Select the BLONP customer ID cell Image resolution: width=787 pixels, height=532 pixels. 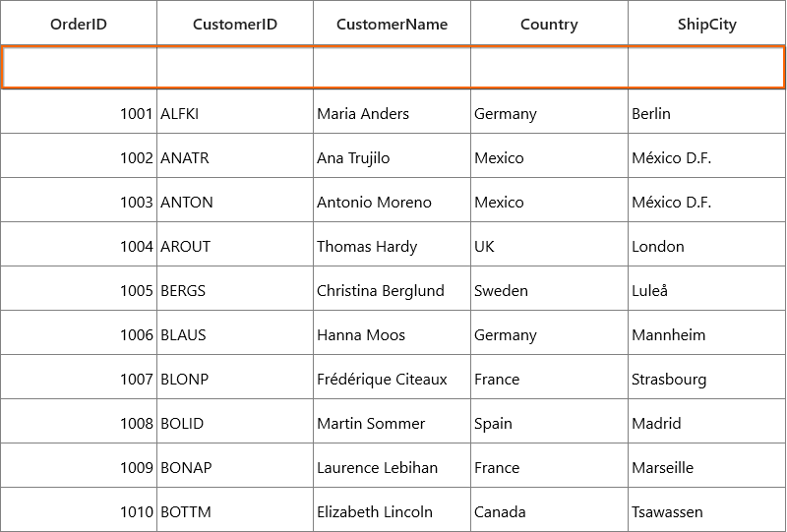(x=235, y=377)
